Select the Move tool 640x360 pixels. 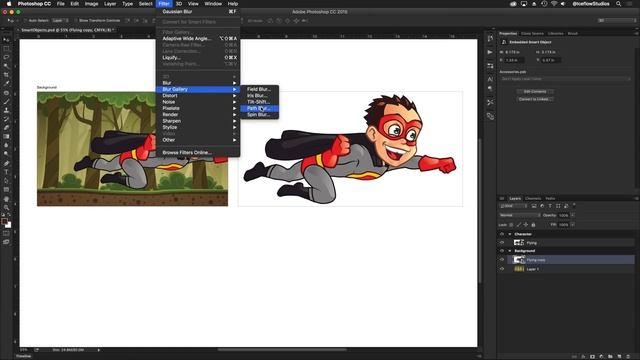coord(6,40)
